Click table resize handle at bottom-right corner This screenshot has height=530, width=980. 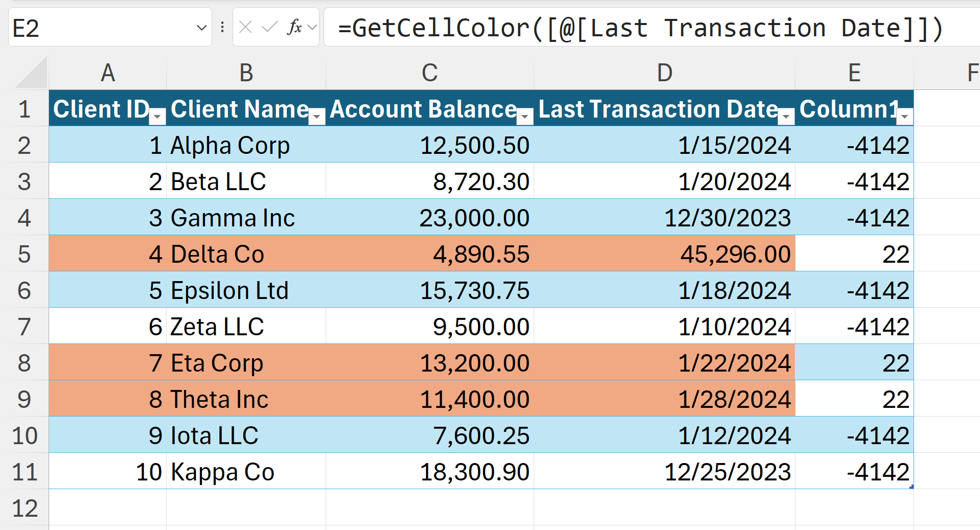(911, 487)
